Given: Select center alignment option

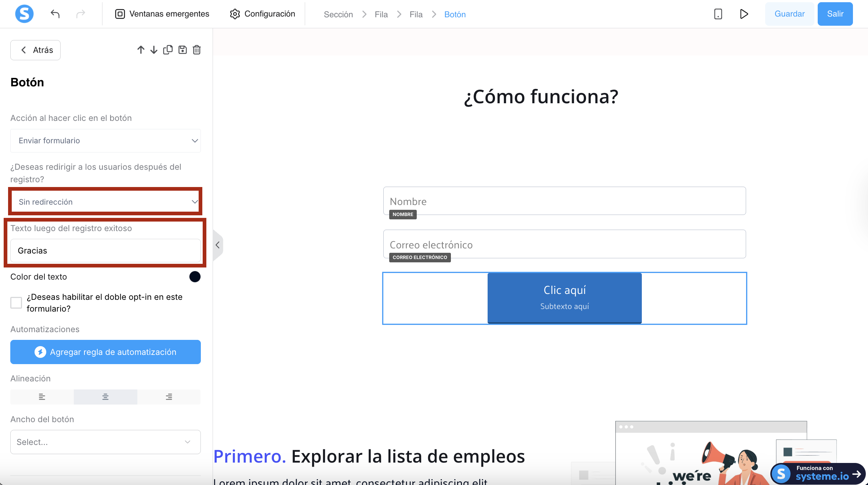Looking at the screenshot, I should coord(105,397).
